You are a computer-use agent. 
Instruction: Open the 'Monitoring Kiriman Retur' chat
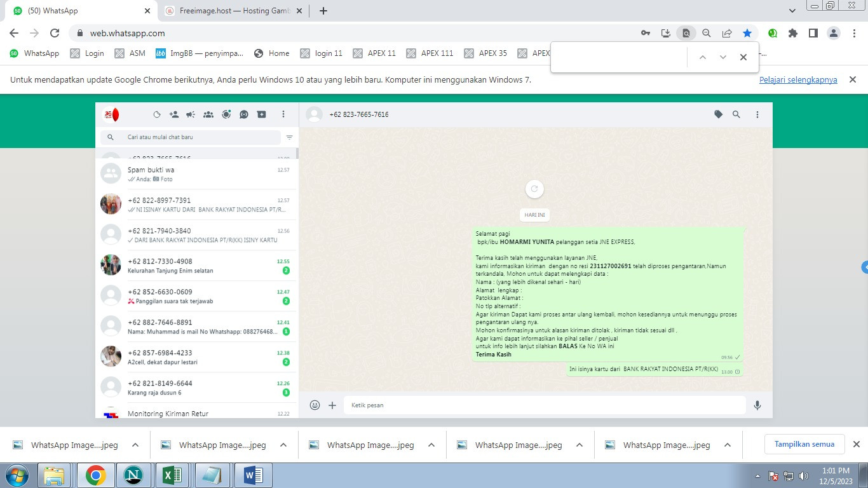pyautogui.click(x=196, y=411)
